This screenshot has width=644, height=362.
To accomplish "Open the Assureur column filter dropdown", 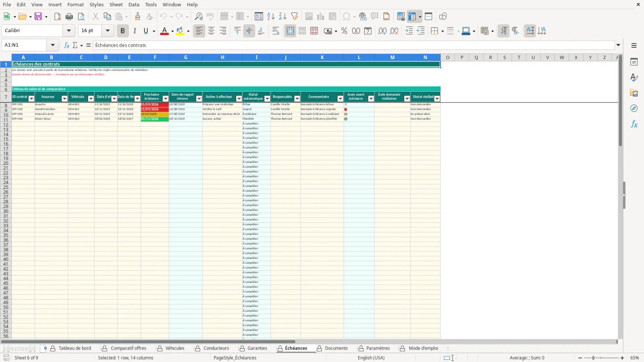I will (64, 99).
